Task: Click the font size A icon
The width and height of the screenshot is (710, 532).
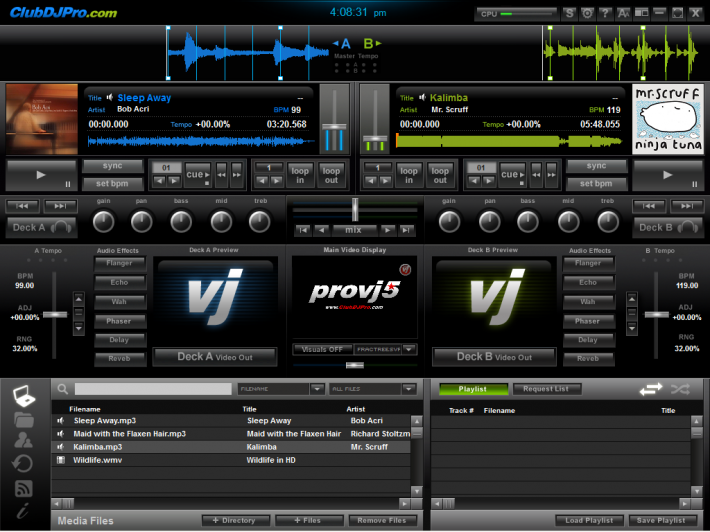Action: (x=624, y=14)
